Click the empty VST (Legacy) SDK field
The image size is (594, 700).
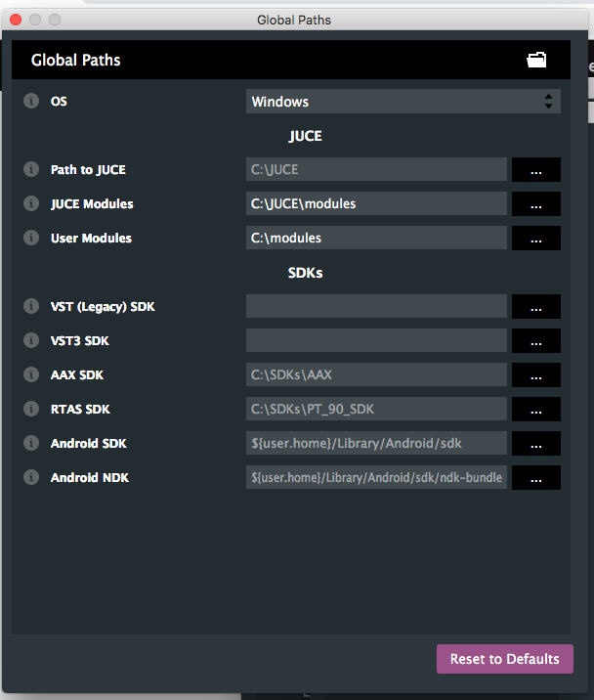(376, 306)
